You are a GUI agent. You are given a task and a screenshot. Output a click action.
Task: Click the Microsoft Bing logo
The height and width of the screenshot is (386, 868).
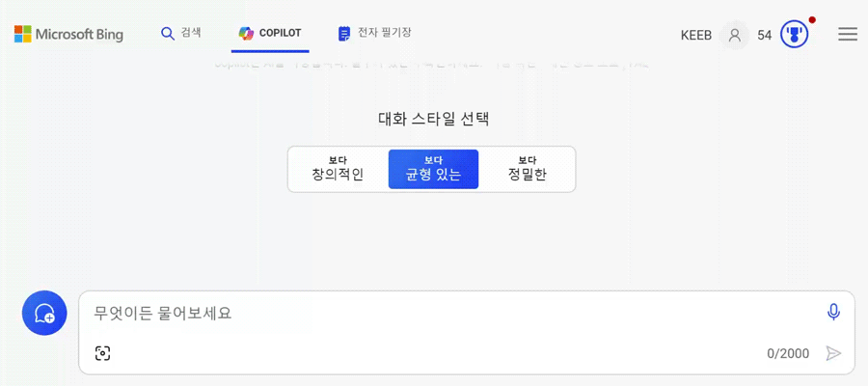coord(68,35)
